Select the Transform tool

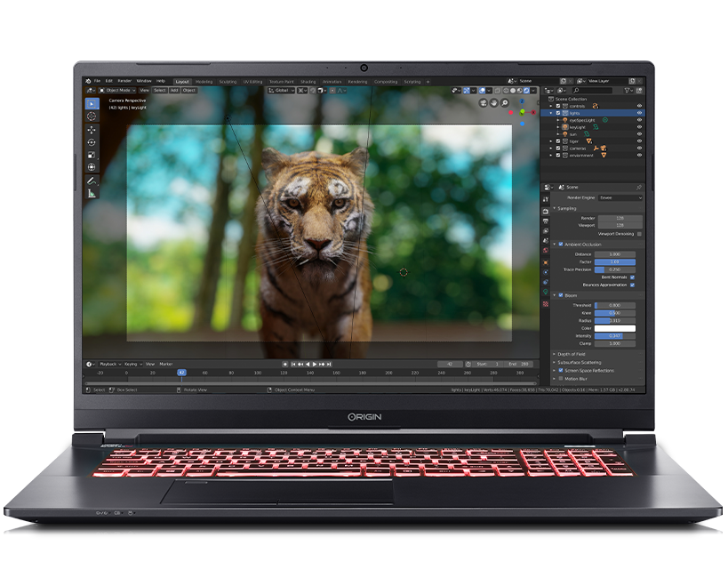[x=92, y=167]
